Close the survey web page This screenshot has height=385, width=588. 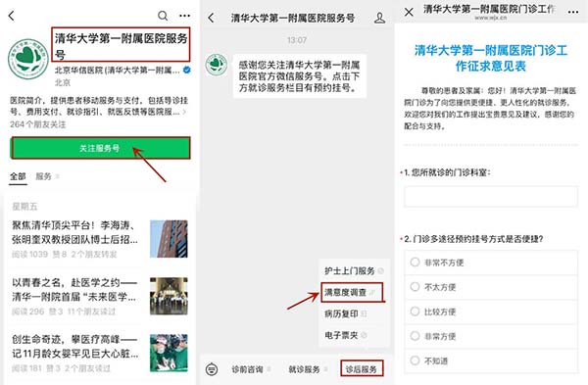click(x=409, y=12)
